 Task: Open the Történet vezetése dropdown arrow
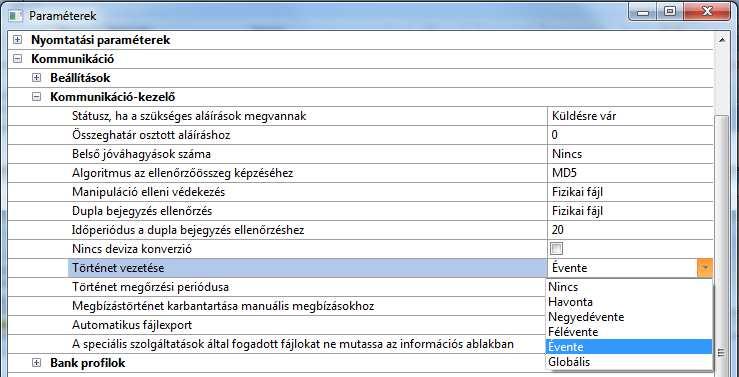pos(705,268)
